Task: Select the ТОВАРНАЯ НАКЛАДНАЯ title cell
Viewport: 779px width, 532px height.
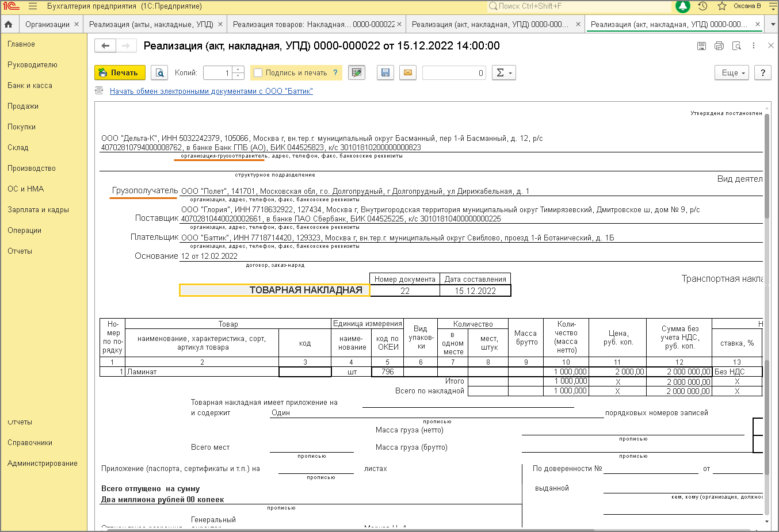Action: coord(274,290)
